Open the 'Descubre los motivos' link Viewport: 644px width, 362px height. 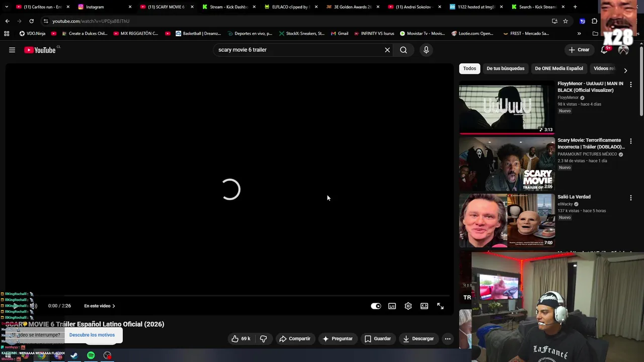click(x=92, y=335)
